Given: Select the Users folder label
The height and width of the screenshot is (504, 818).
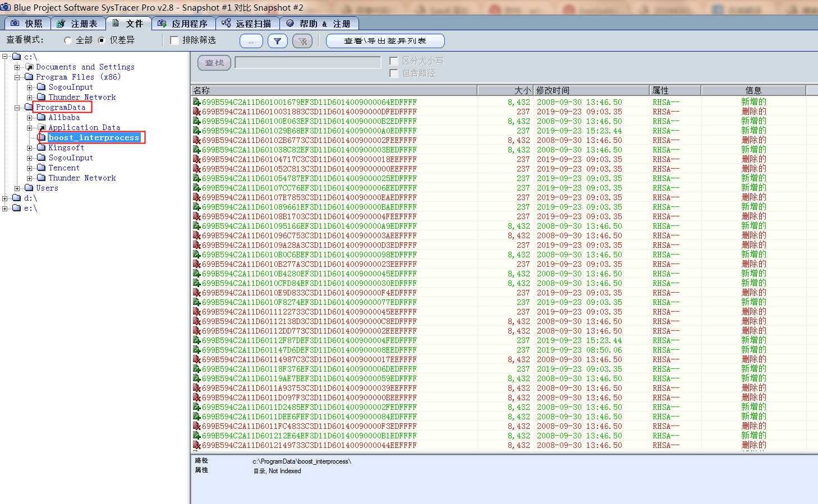Looking at the screenshot, I should 47,188.
